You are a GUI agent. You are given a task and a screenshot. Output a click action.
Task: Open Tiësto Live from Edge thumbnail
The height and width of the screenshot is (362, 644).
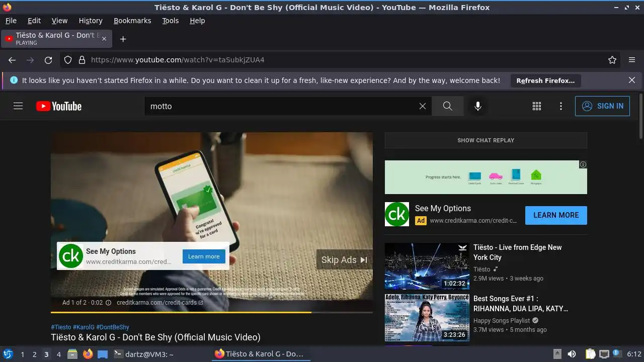click(427, 266)
